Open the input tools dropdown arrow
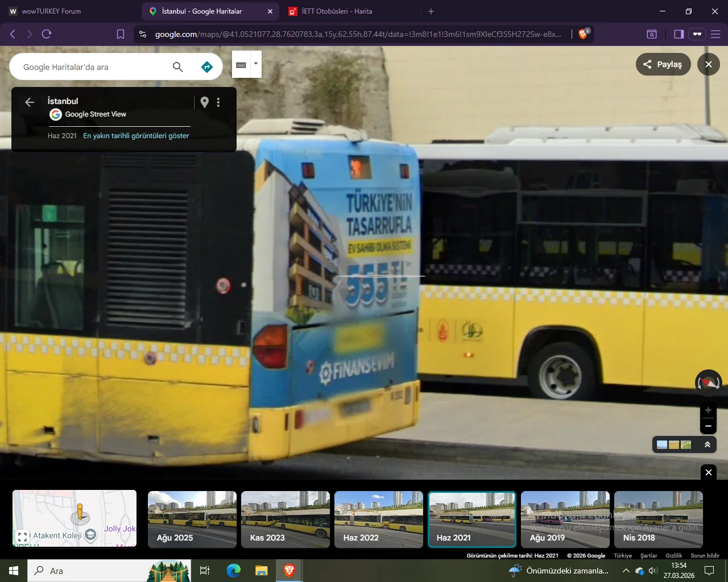Image resolution: width=728 pixels, height=582 pixels. click(x=256, y=64)
